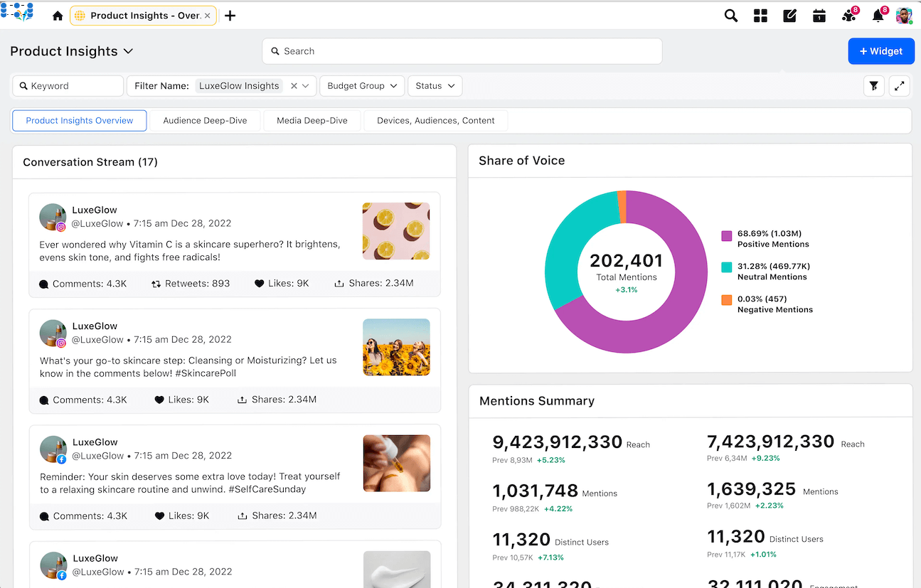
Task: Open the home icon
Action: (58, 16)
